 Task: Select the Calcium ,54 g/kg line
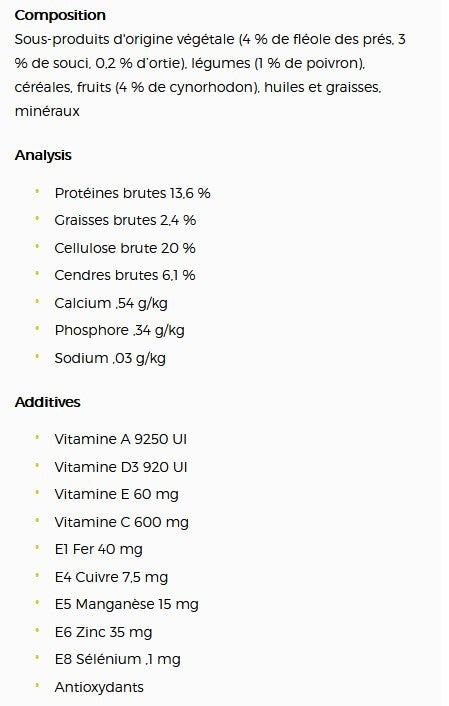click(111, 303)
